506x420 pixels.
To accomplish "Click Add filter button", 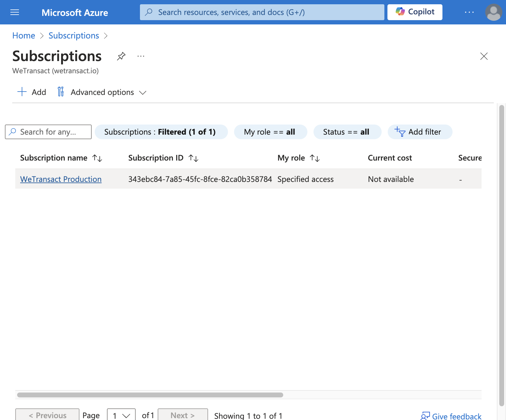I will click(420, 132).
